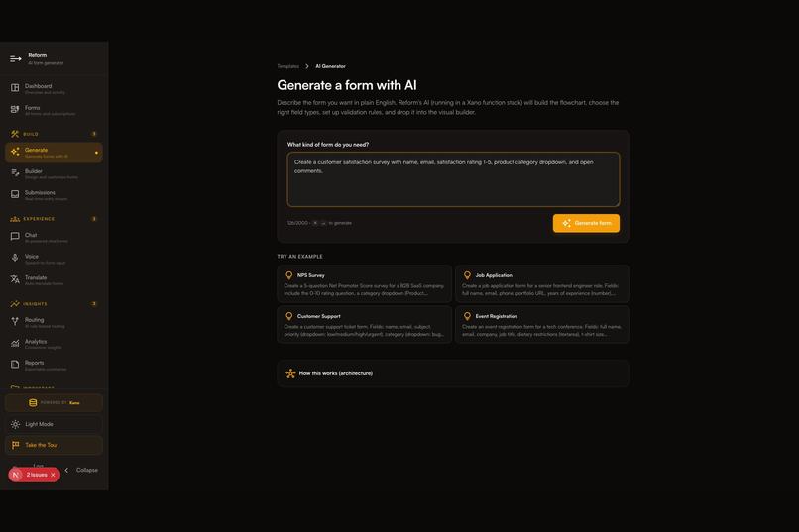This screenshot has width=799, height=532.
Task: Open the 2 Issues badge
Action: (x=37, y=475)
